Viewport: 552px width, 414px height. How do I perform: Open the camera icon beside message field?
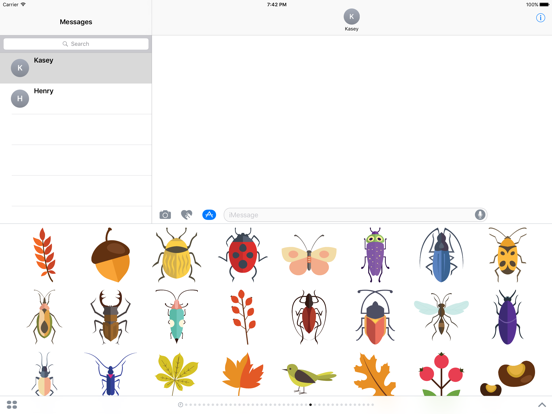click(x=165, y=215)
